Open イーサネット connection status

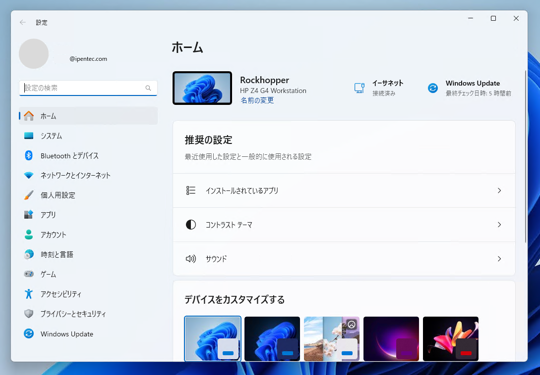point(378,88)
